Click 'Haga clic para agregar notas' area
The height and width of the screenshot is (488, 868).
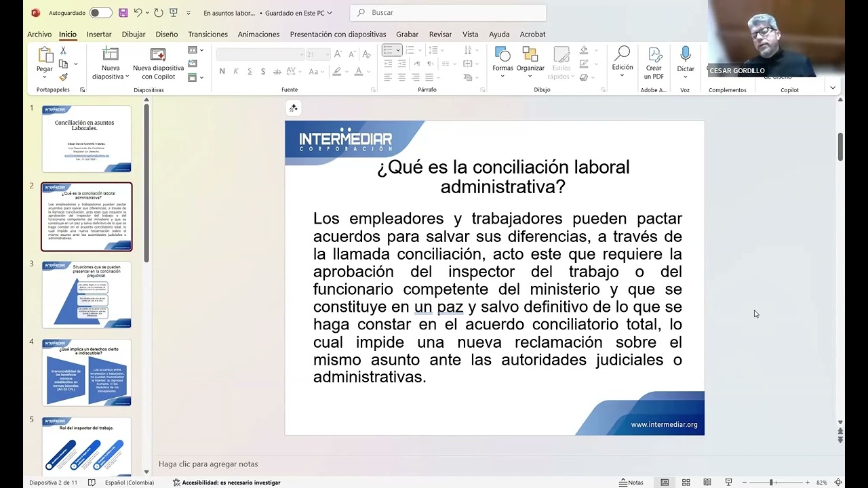[208, 464]
